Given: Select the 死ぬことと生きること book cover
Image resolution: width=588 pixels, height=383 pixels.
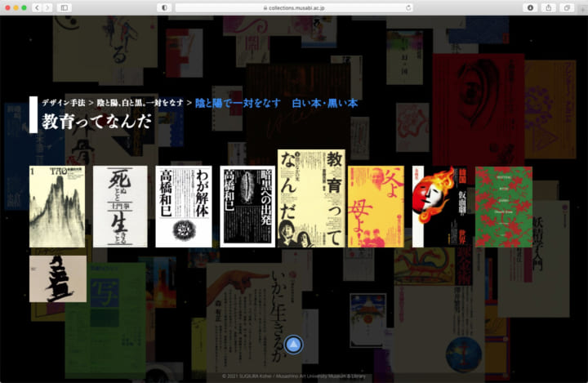Looking at the screenshot, I should (x=120, y=207).
